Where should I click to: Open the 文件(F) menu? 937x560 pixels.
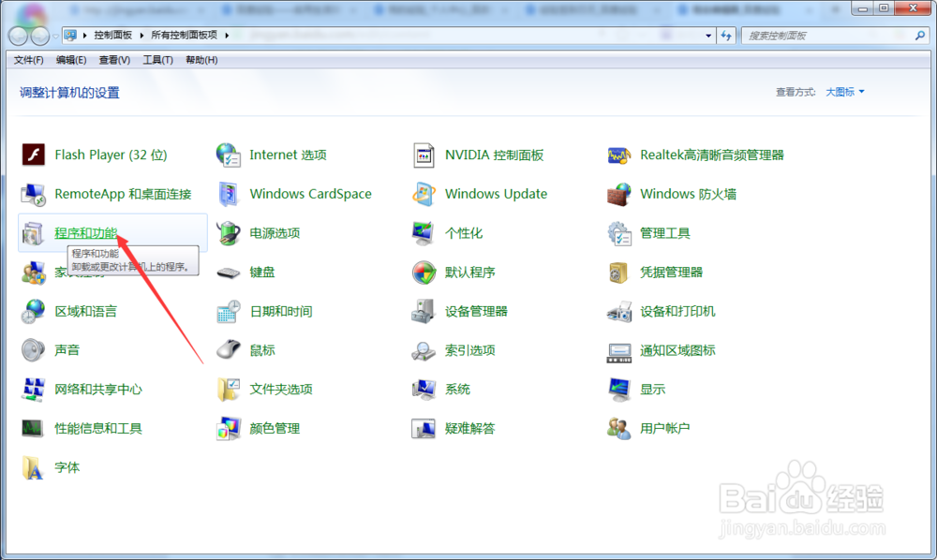[29, 60]
